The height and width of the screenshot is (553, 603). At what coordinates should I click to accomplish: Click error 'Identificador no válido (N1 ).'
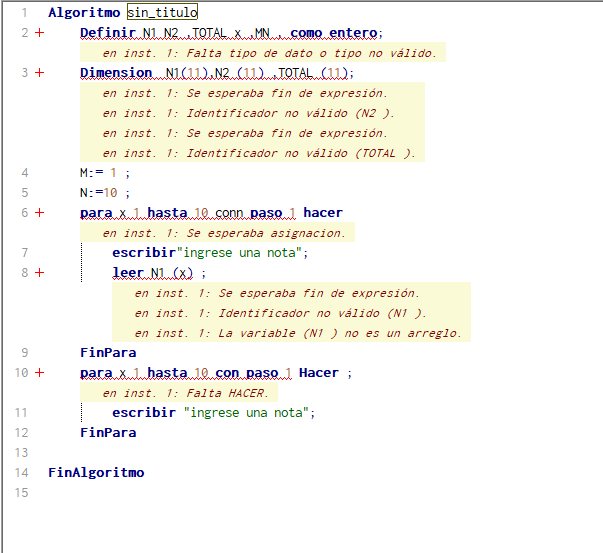323,313
